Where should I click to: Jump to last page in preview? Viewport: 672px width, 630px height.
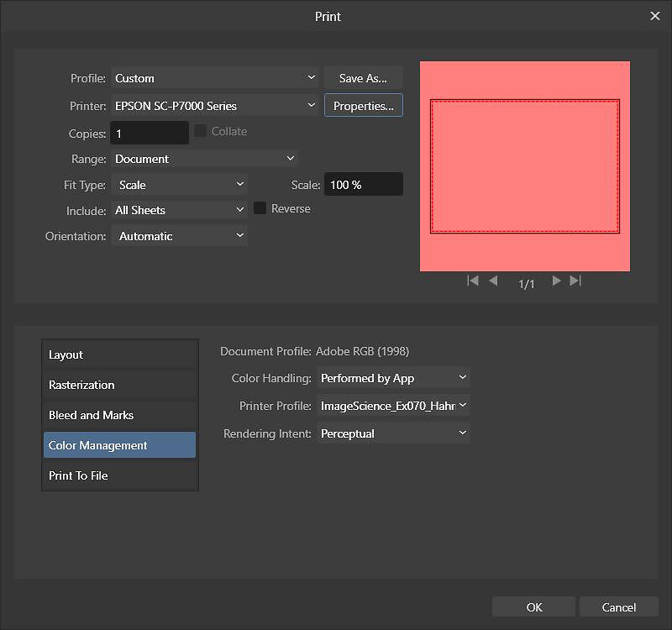coord(575,281)
